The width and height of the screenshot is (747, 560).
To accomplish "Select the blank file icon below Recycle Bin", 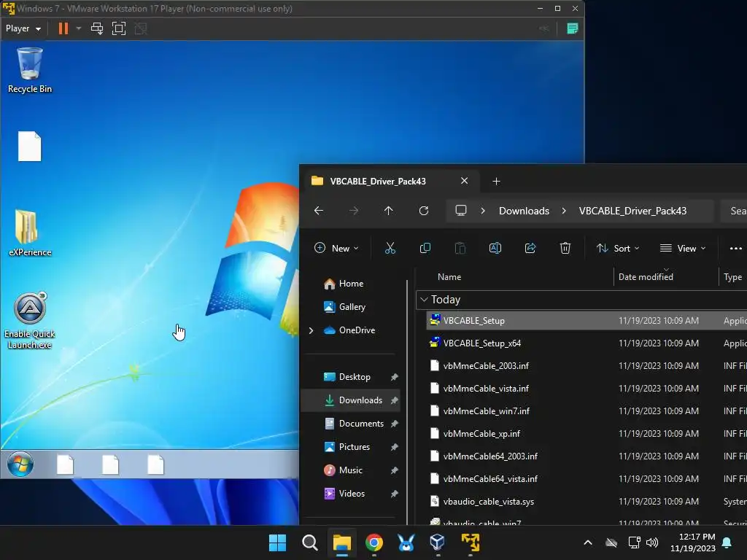I will point(29,146).
